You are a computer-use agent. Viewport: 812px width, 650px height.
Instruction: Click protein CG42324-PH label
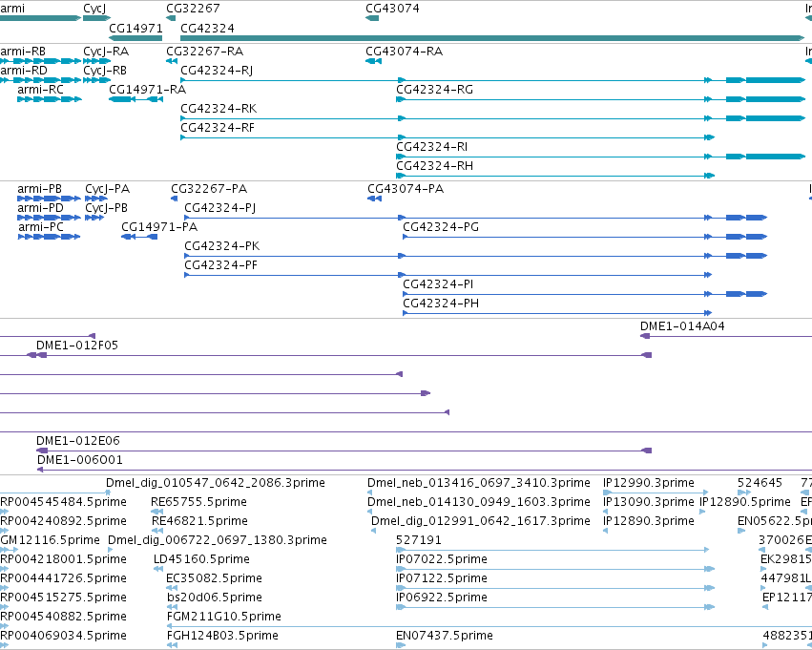[441, 304]
